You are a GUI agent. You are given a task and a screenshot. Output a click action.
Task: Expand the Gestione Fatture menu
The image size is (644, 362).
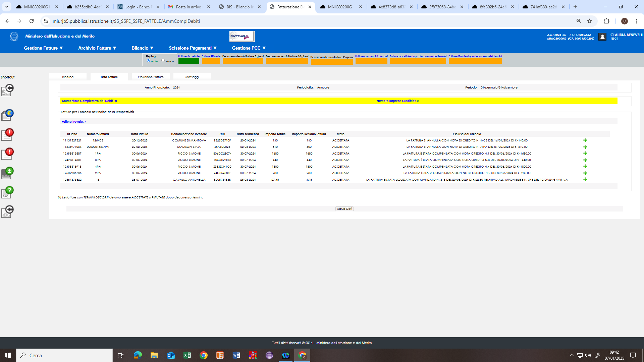click(43, 48)
